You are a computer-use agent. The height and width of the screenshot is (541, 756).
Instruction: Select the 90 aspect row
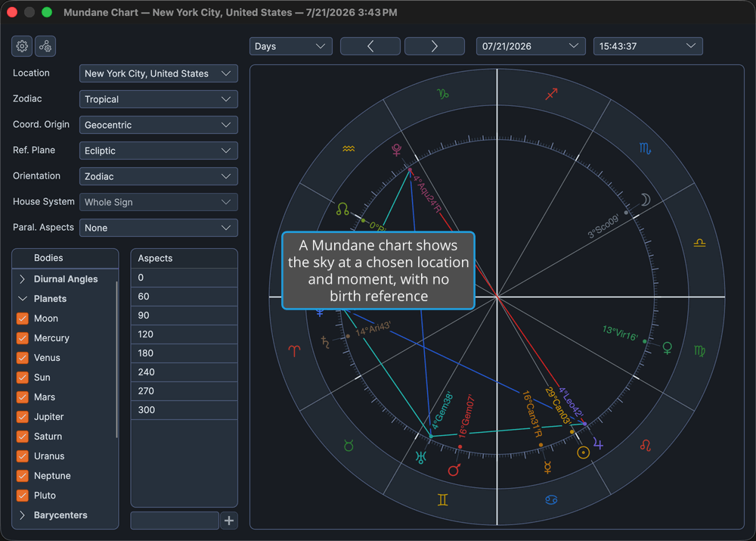click(184, 315)
